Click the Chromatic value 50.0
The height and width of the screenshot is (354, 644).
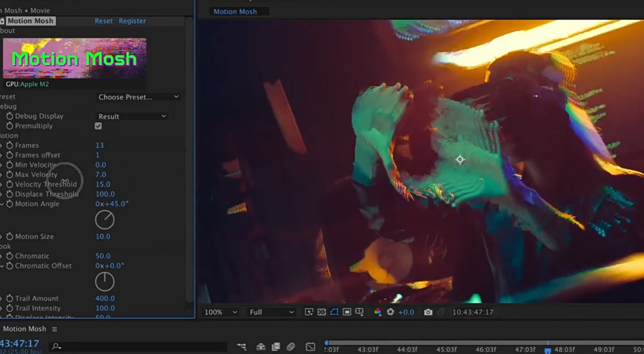[x=103, y=256]
